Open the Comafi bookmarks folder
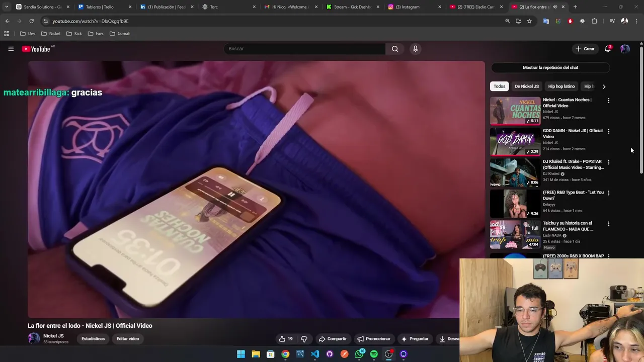 120,34
